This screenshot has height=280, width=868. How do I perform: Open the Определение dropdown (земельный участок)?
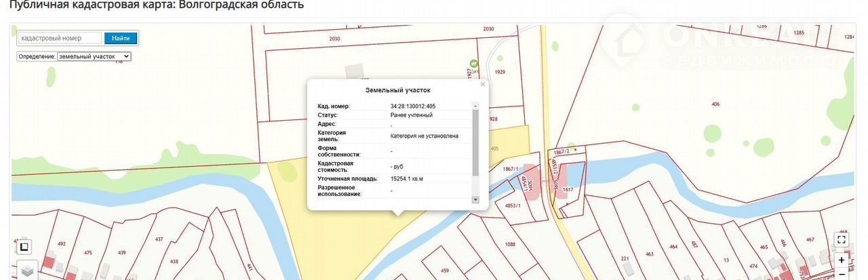pyautogui.click(x=94, y=57)
